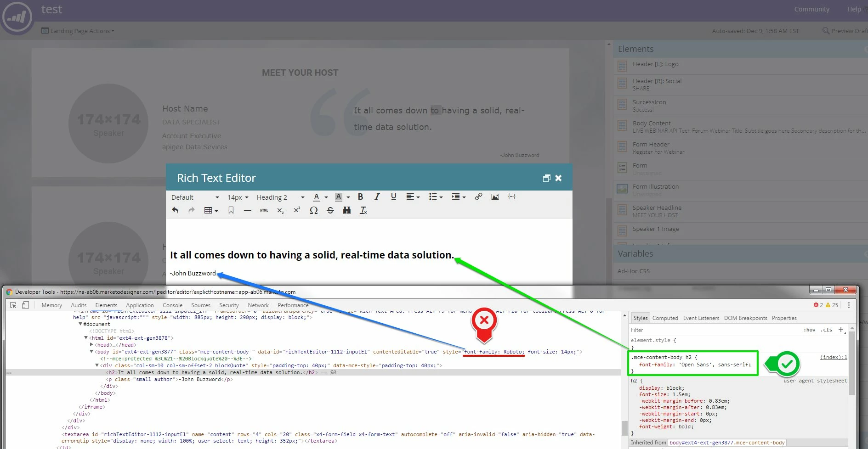Image resolution: width=868 pixels, height=449 pixels.
Task: Apply superscript formatting
Action: (297, 210)
